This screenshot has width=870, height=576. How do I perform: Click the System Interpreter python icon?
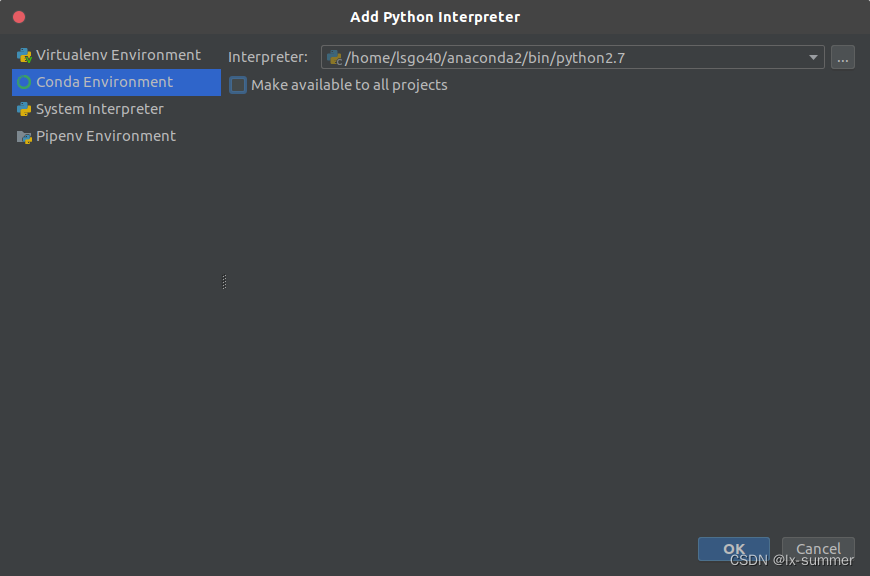click(x=24, y=109)
